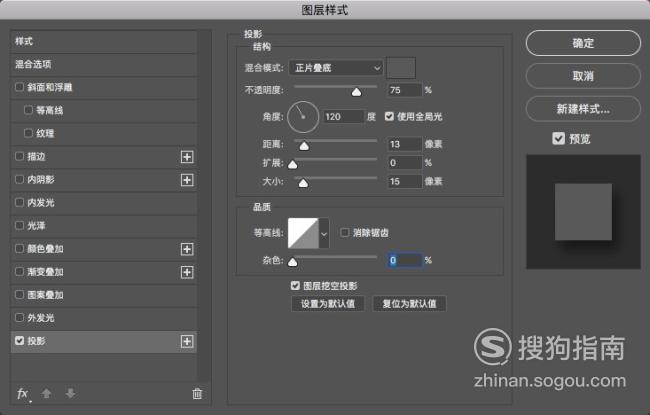Open the 等高线 contour picker arrow

point(324,233)
